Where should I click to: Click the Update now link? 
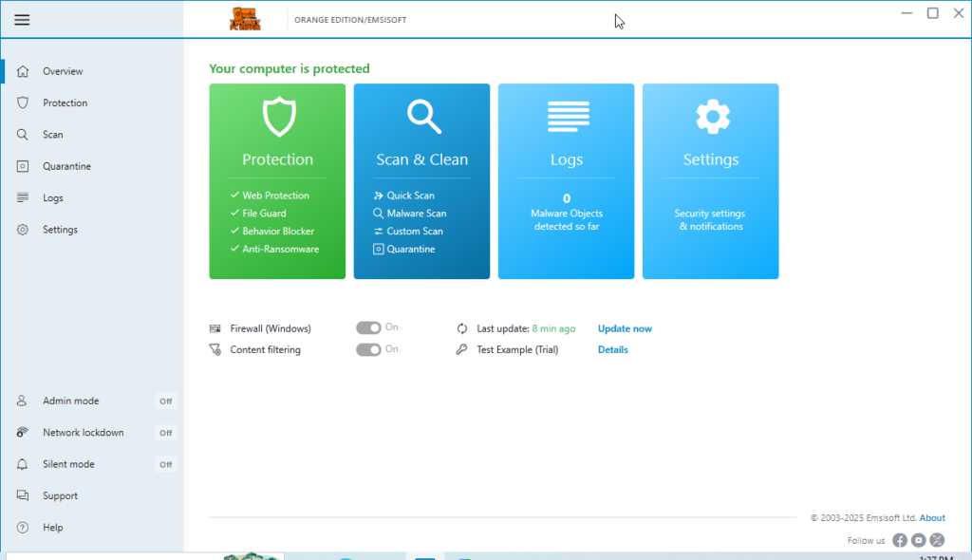pyautogui.click(x=625, y=328)
